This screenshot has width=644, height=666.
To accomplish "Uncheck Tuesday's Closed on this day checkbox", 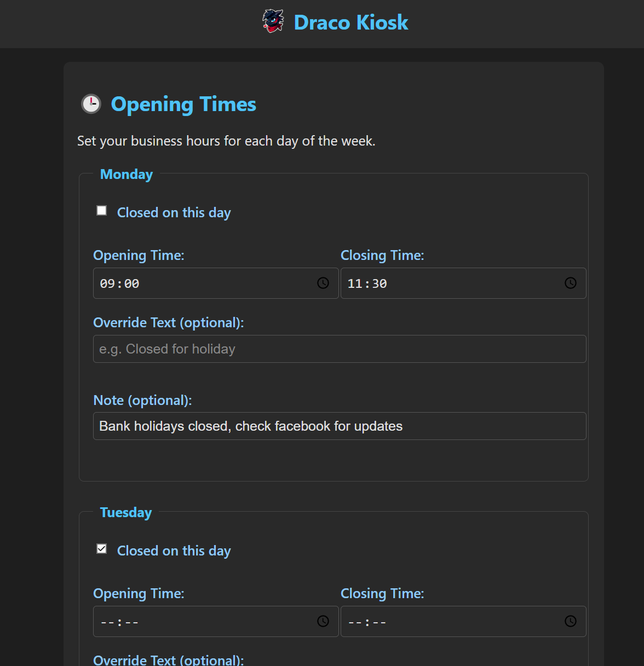I will coord(102,549).
